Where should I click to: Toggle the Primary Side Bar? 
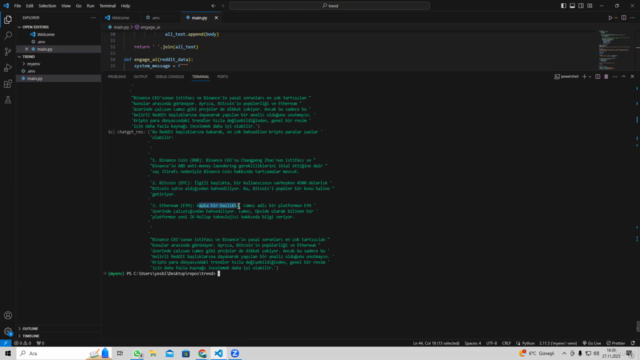click(x=563, y=6)
